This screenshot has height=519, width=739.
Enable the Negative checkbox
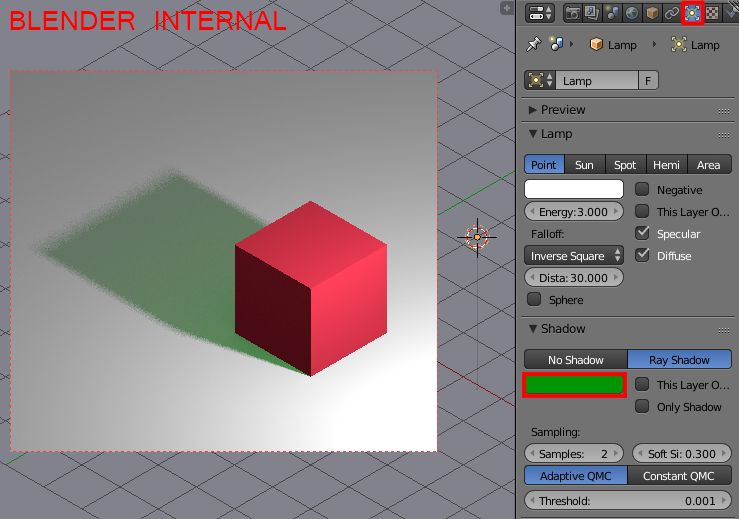click(x=642, y=189)
